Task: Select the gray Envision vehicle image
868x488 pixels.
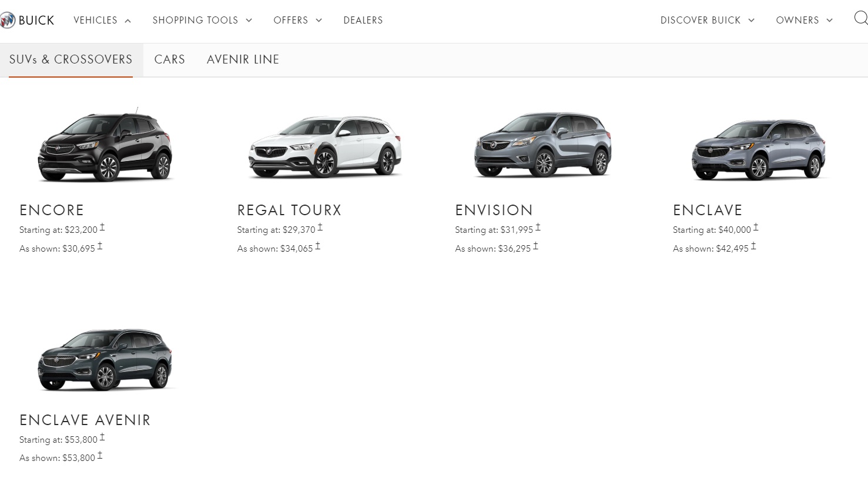Action: (x=543, y=145)
